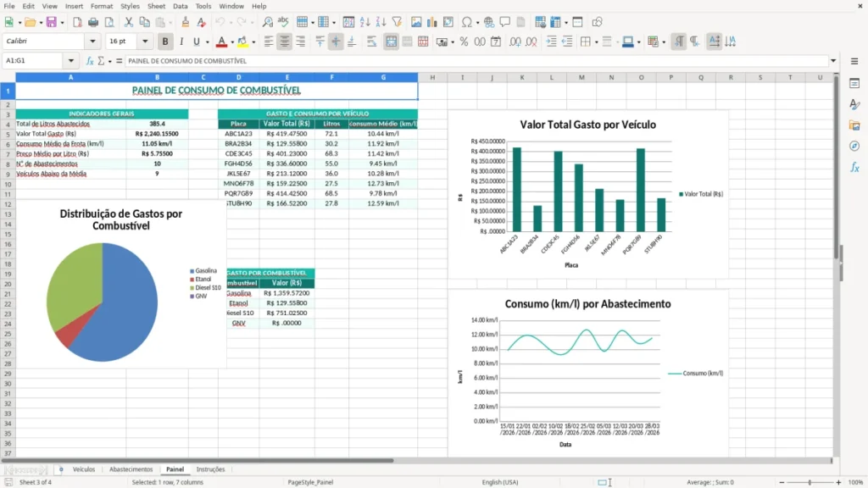
Task: Format as percent icon
Action: coord(464,42)
